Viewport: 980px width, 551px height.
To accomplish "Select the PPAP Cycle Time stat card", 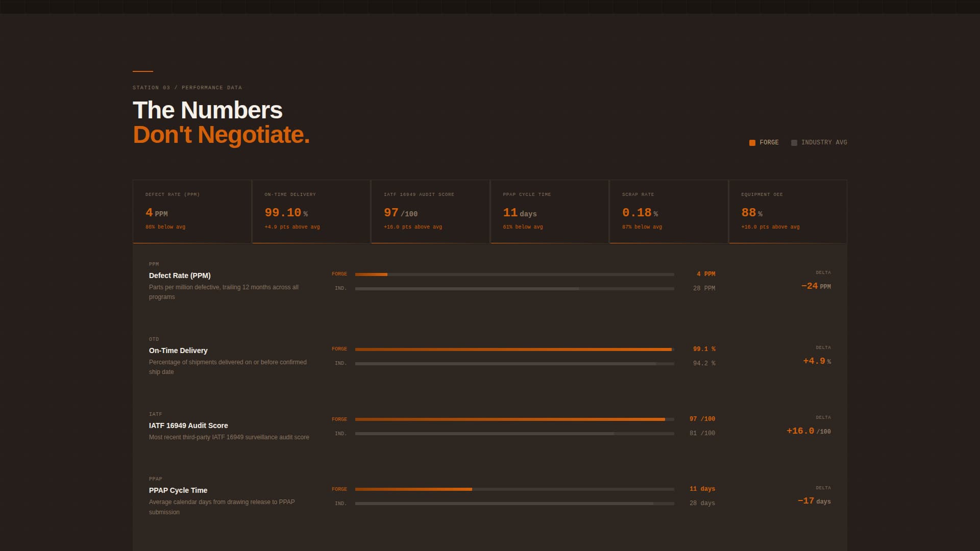I will 549,211.
